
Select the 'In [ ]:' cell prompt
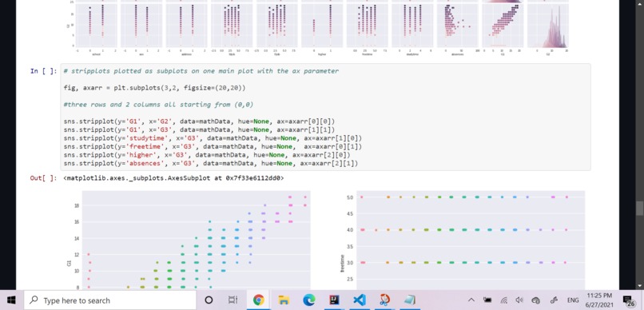point(43,71)
